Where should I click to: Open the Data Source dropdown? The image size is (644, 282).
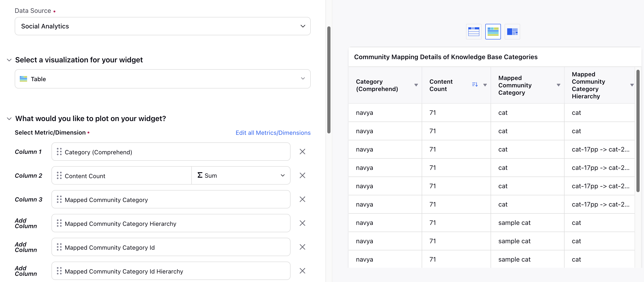(x=163, y=26)
